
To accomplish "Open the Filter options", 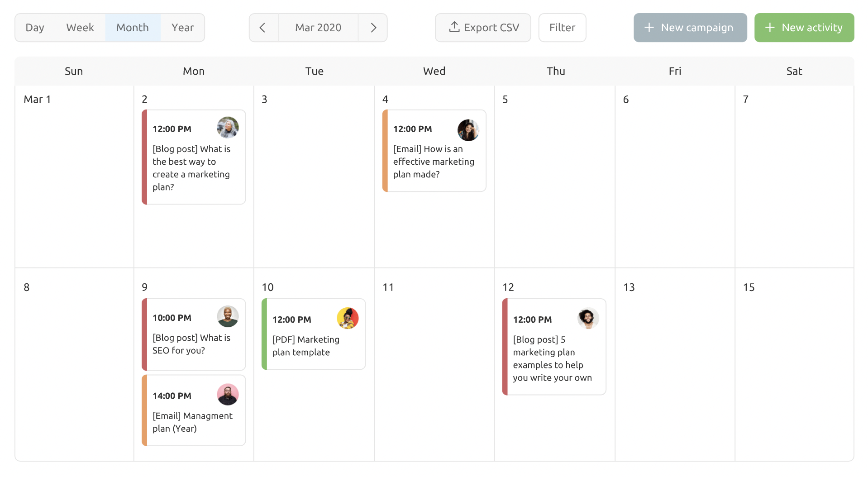I will 562,28.
